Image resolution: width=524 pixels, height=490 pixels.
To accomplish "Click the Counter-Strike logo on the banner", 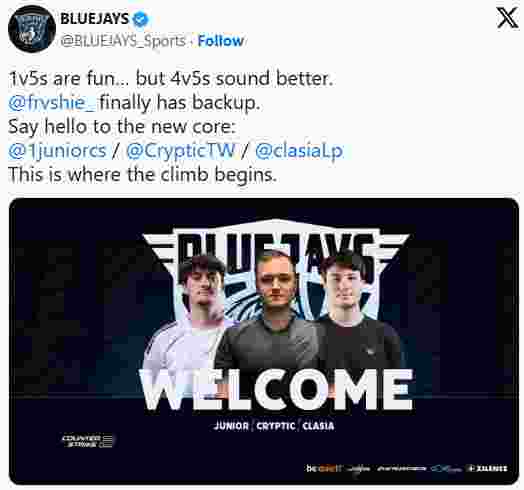I will tap(88, 441).
